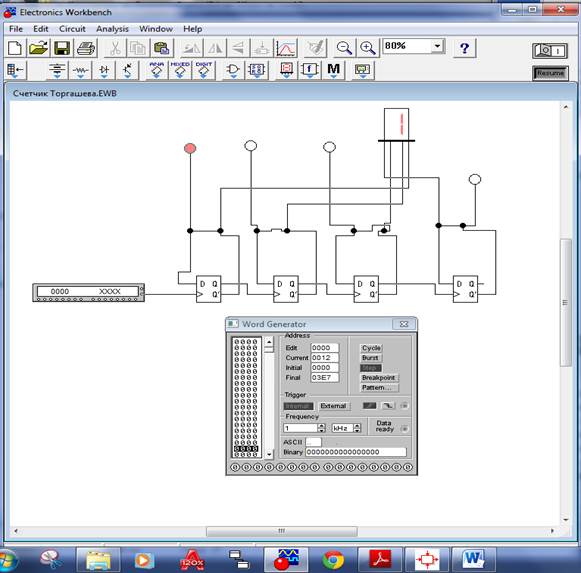581x573 pixels.
Task: Open the Favorites parts bin
Action: point(15,70)
